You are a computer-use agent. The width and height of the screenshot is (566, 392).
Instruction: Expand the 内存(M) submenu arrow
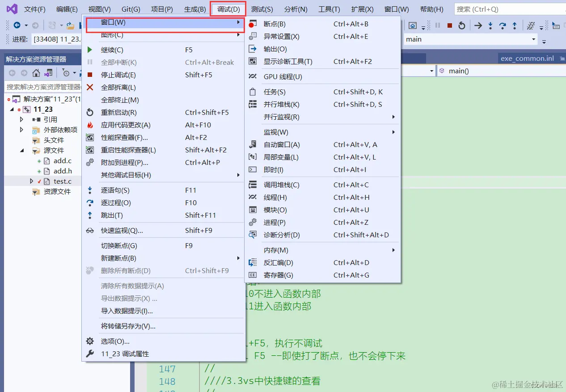[393, 250]
